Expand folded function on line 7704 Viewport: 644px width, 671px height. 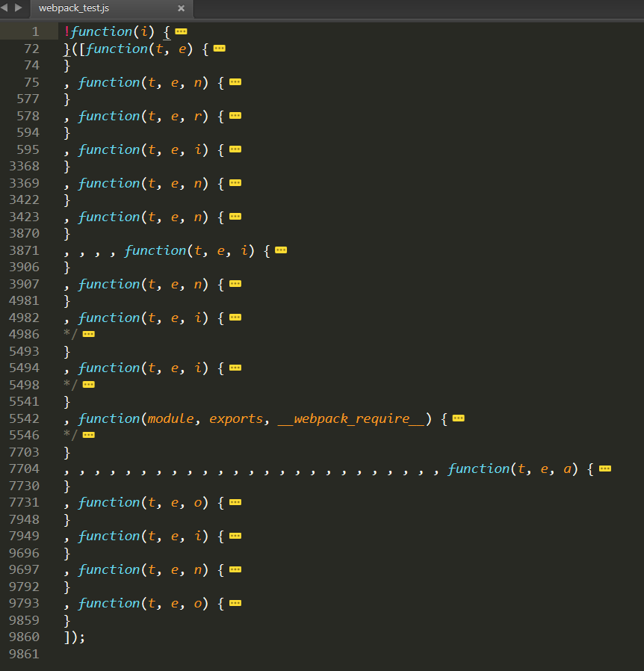tap(605, 469)
